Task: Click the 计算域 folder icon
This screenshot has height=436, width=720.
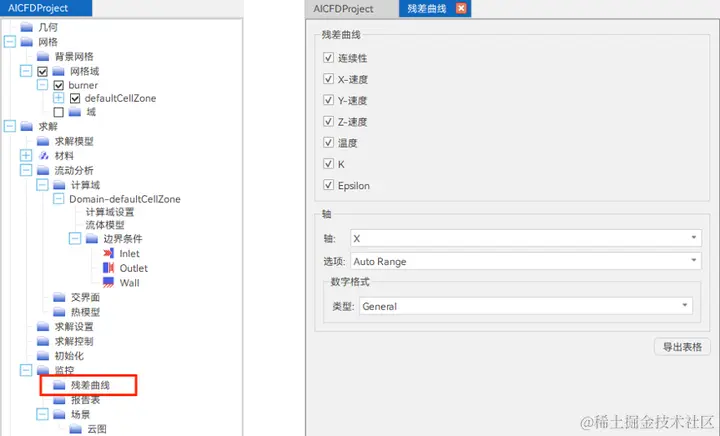Action: coord(59,185)
